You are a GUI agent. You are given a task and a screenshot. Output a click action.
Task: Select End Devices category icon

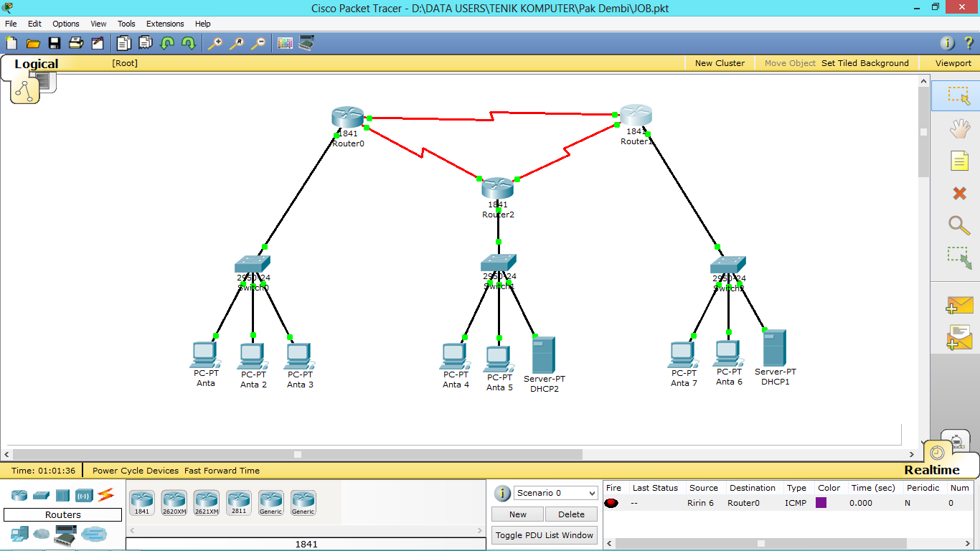19,534
